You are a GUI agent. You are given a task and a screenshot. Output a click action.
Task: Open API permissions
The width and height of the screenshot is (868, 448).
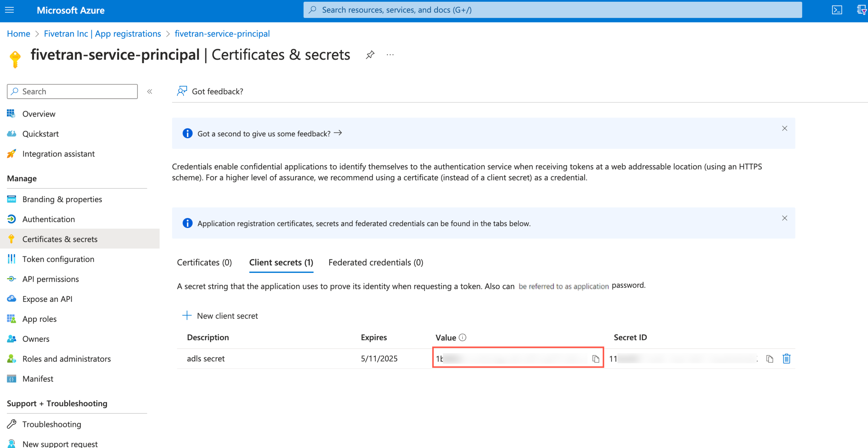tap(50, 279)
